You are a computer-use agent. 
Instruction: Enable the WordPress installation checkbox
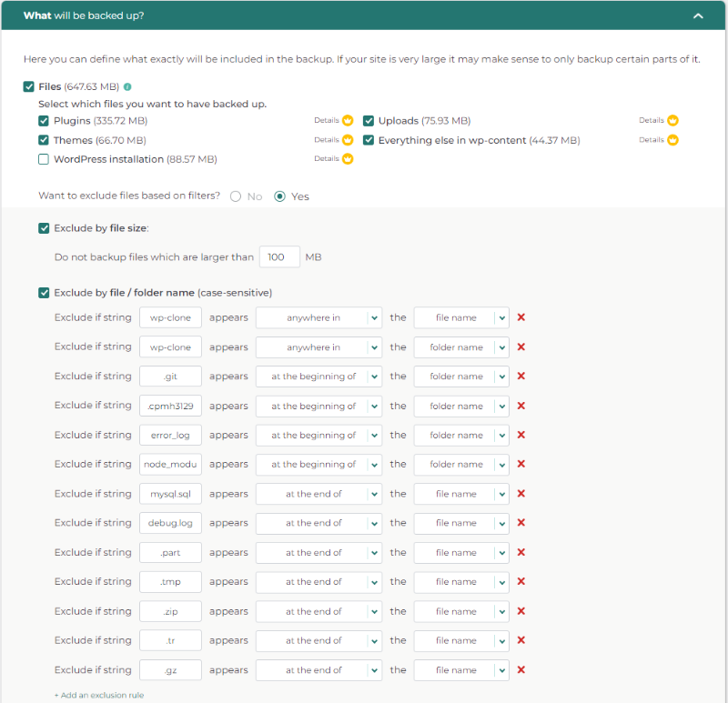click(44, 159)
